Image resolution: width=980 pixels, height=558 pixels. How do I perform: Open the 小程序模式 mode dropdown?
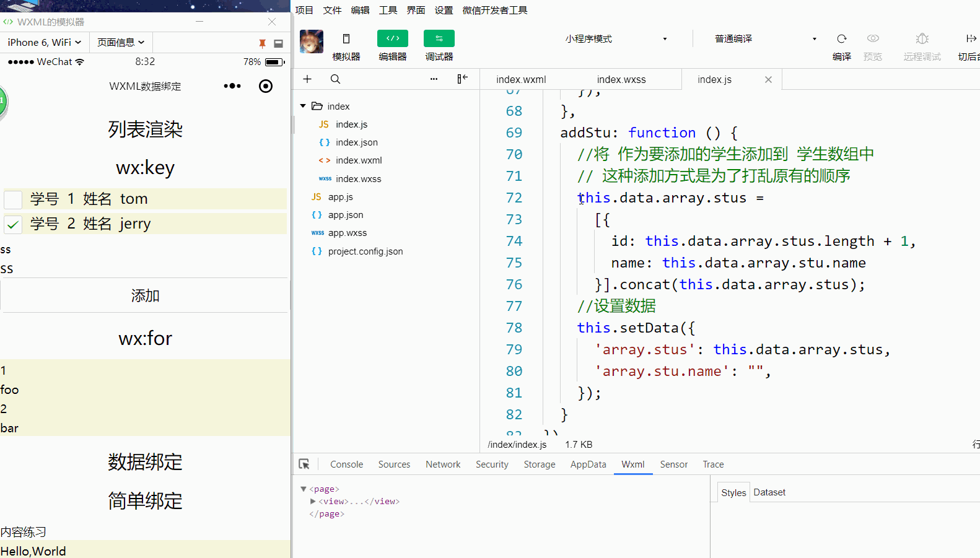[x=616, y=38]
